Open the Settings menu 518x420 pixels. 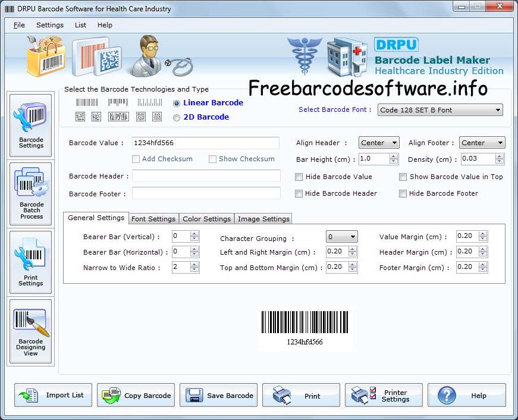pyautogui.click(x=50, y=25)
